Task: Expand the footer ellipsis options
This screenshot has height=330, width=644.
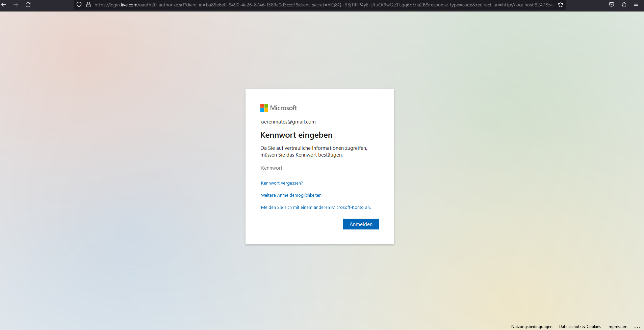Action: point(637,327)
